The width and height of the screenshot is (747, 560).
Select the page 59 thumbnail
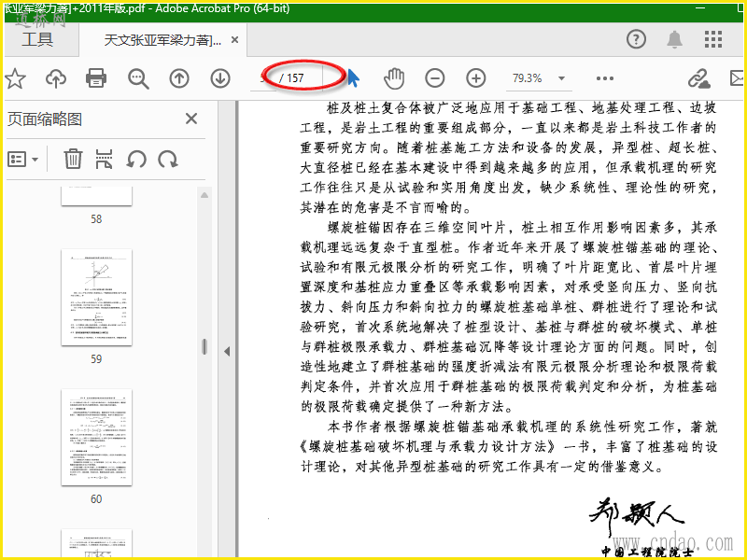pos(96,297)
